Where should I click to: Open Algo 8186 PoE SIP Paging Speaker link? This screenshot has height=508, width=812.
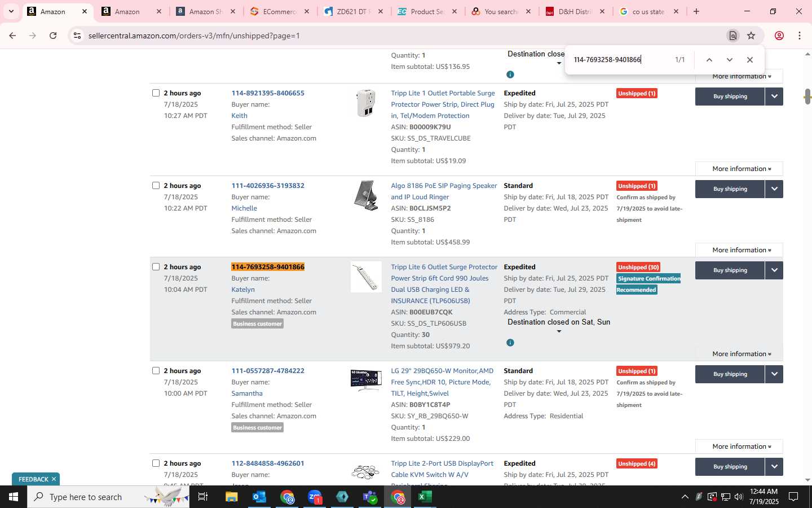[x=444, y=191]
